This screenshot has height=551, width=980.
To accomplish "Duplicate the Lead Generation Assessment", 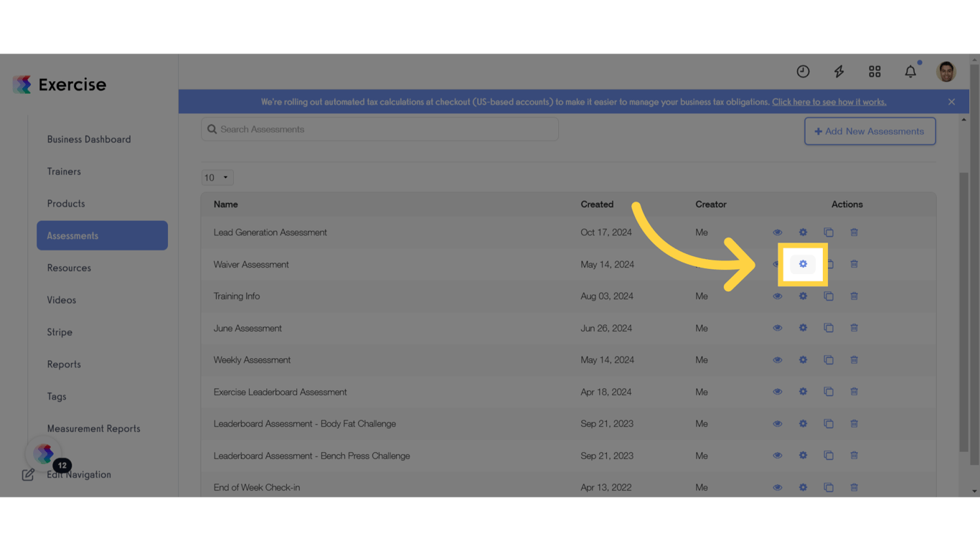I will coord(829,232).
